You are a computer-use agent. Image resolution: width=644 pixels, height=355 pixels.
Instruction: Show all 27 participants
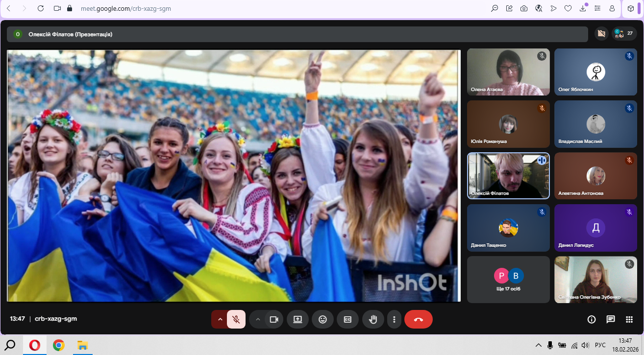[x=624, y=34]
